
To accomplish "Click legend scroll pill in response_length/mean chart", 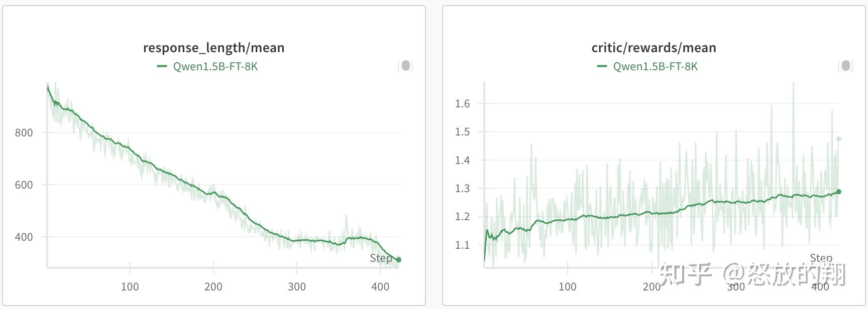I will click(x=406, y=66).
